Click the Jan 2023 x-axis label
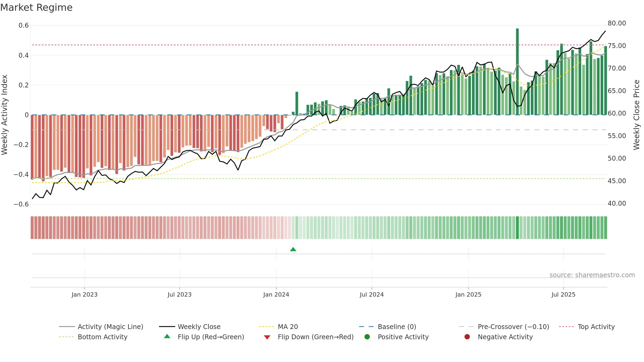 pyautogui.click(x=85, y=294)
